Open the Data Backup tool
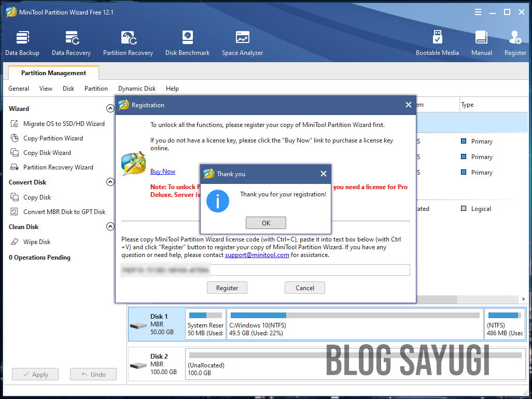This screenshot has height=399, width=532. pyautogui.click(x=22, y=41)
